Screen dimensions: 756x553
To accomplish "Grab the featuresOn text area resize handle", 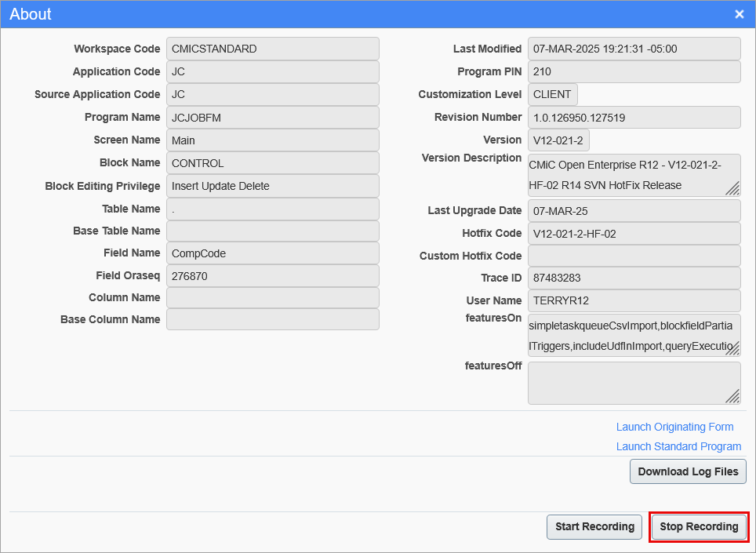I will point(732,348).
